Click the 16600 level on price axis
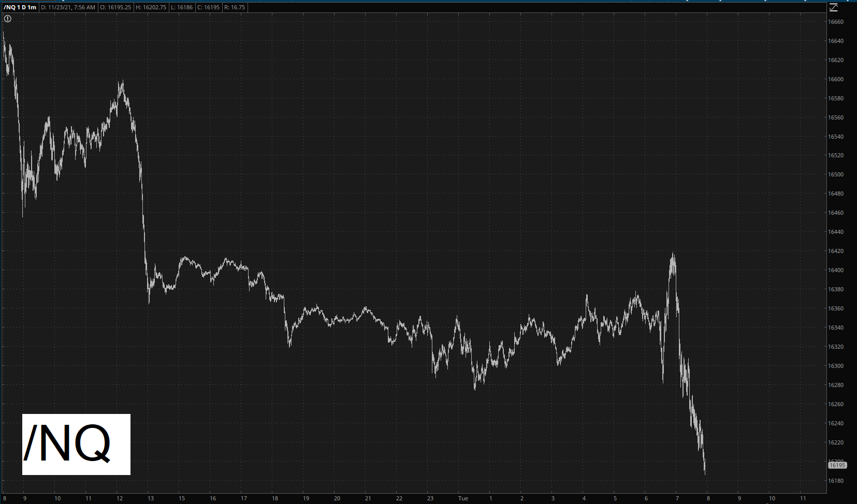The height and width of the screenshot is (504, 857). tap(836, 79)
